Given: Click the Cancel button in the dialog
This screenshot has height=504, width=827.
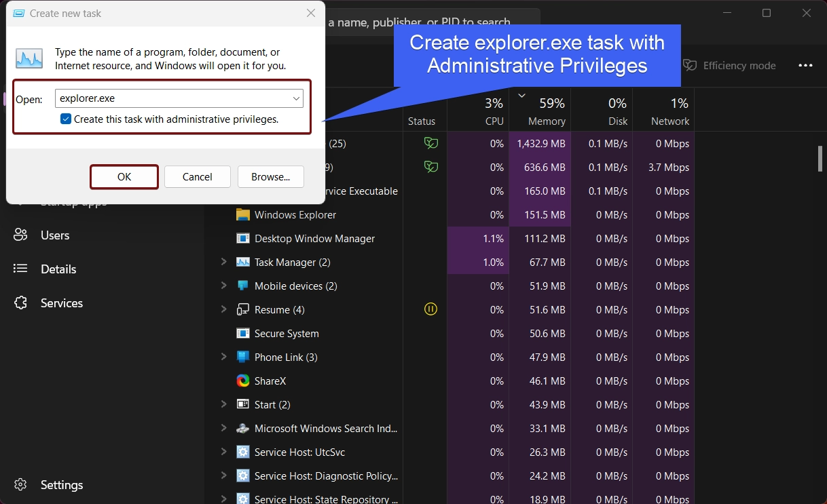Looking at the screenshot, I should (198, 177).
